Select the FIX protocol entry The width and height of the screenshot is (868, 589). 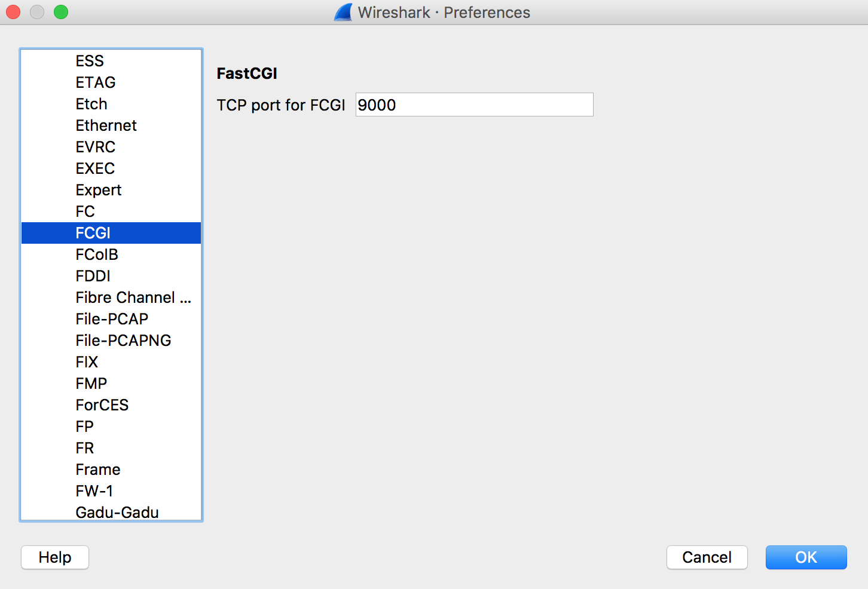tap(87, 361)
